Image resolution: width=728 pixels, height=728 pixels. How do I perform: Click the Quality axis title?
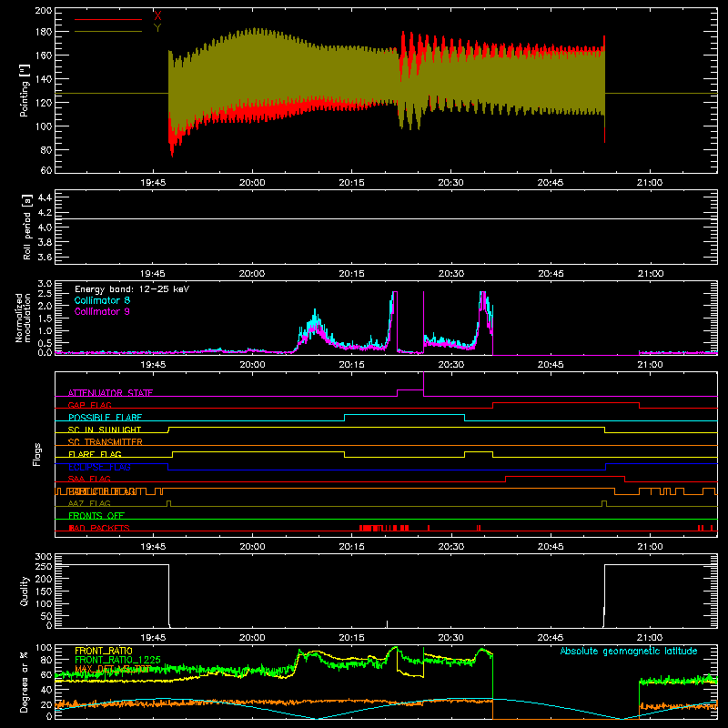click(25, 591)
